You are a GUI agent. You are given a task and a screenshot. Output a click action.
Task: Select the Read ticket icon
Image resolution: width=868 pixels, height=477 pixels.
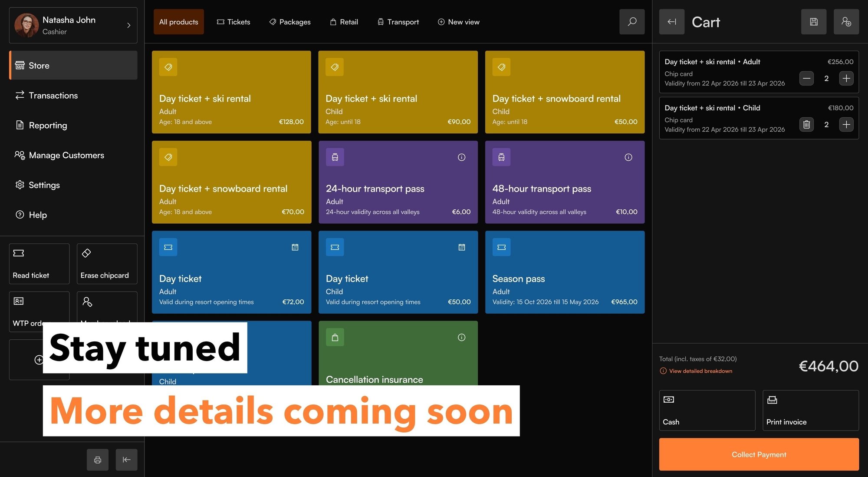tap(39, 264)
